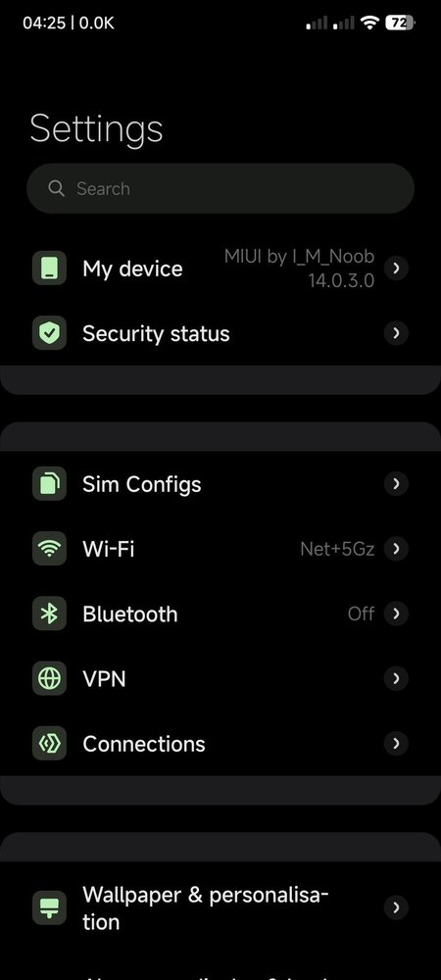Tap the Wallpaper paintbrush icon

coord(49,907)
